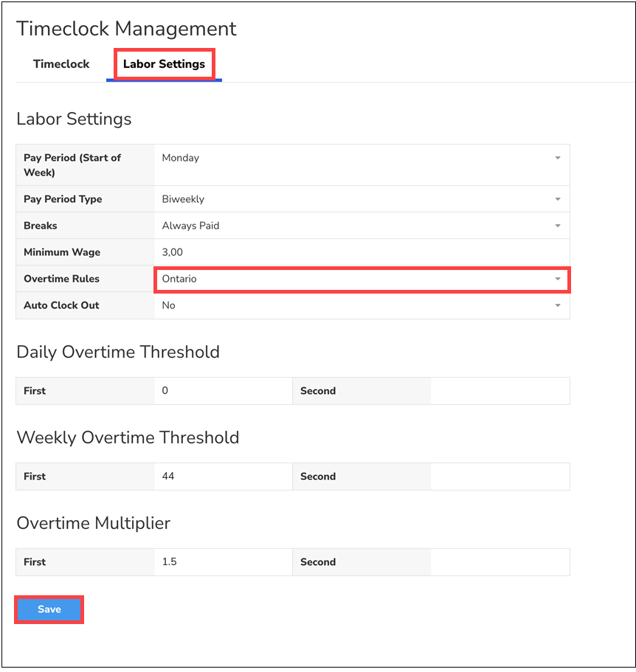Viewport: 636px width, 672px height.
Task: Edit the Overtime Multiplier First value
Action: click(221, 562)
